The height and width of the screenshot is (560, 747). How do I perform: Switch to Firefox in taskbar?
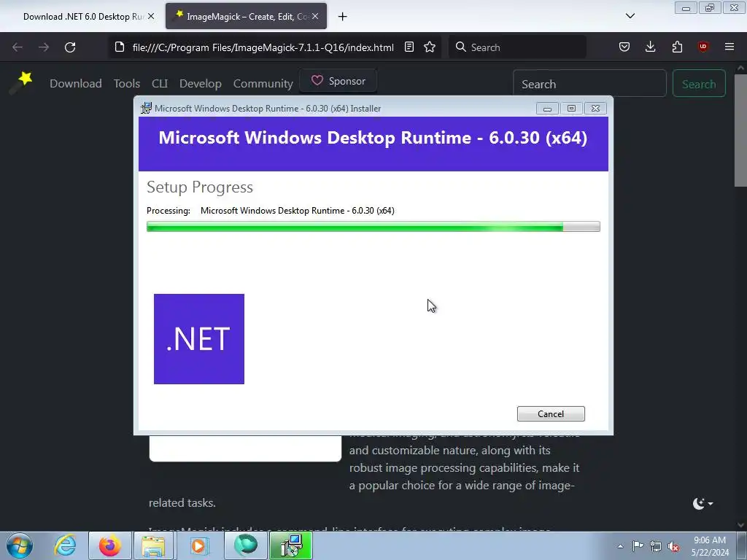pyautogui.click(x=110, y=545)
